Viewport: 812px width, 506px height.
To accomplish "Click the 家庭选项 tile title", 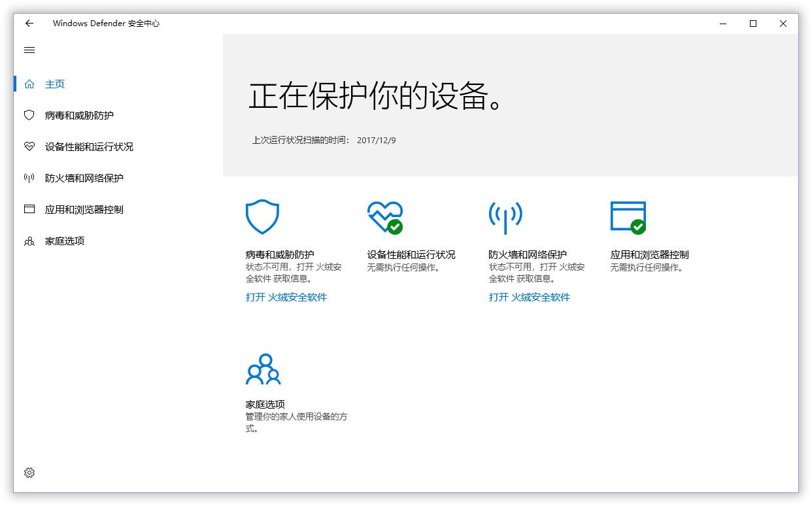I will (x=265, y=405).
